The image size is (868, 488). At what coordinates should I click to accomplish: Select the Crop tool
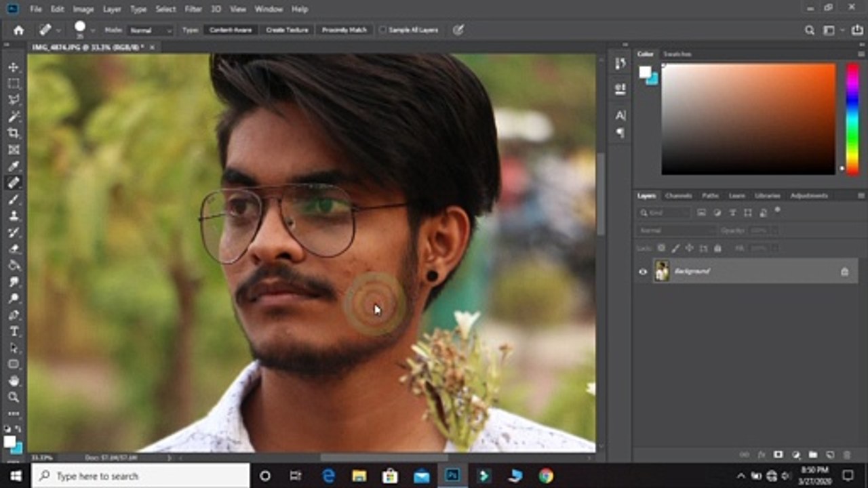point(14,133)
